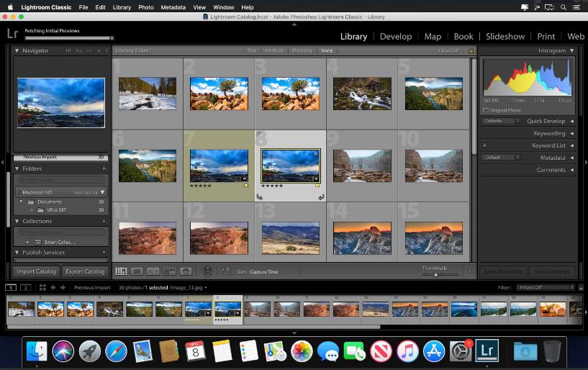Click the Sync Settings button
This screenshot has width=588, height=370.
pos(551,271)
